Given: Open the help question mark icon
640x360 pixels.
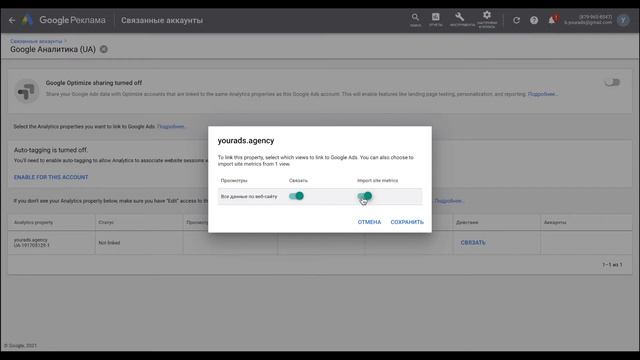Looking at the screenshot, I should (x=534, y=20).
